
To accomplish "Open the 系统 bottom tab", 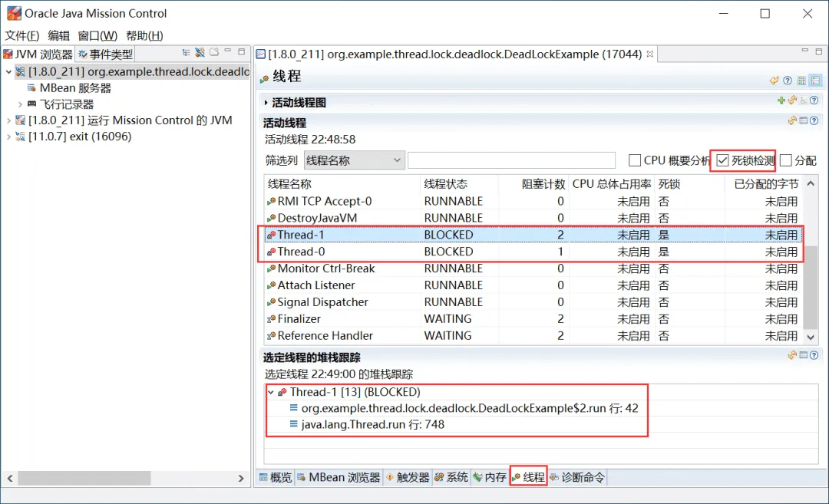I will click(451, 477).
